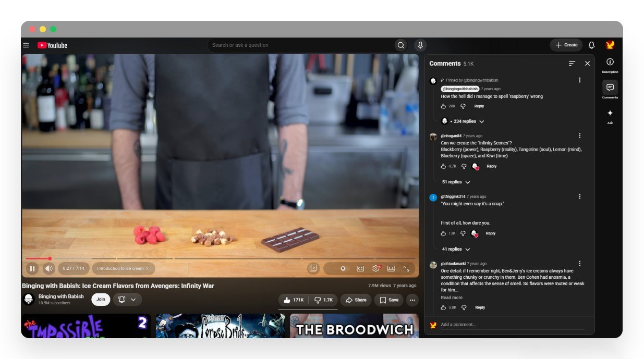The width and height of the screenshot is (644, 359).
Task: Open the comments sort options icon
Action: pos(572,63)
